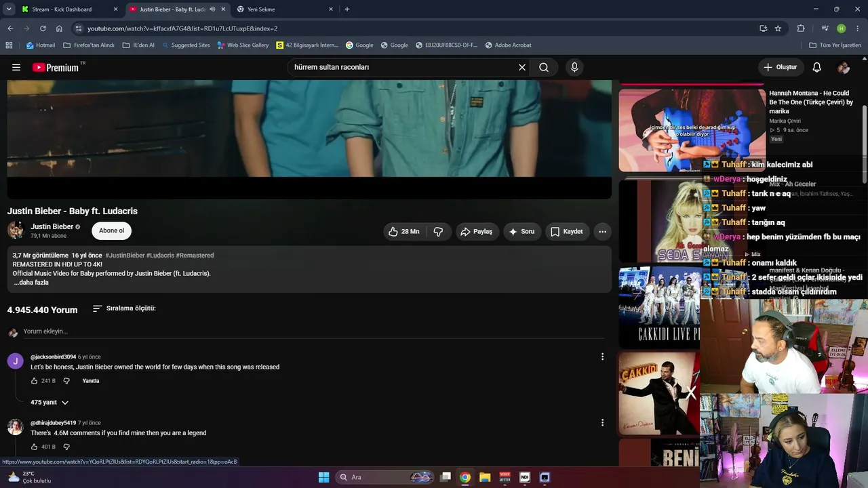Start voice search with the microphone
868x488 pixels.
574,67
